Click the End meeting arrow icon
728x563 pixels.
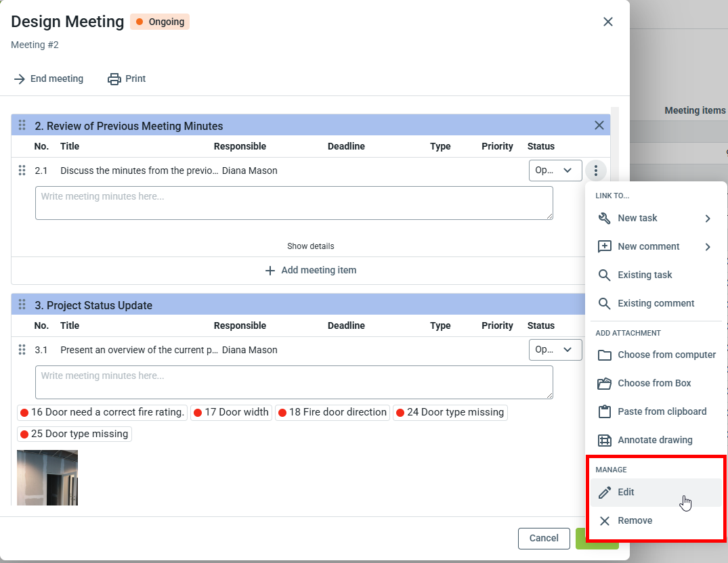click(19, 79)
